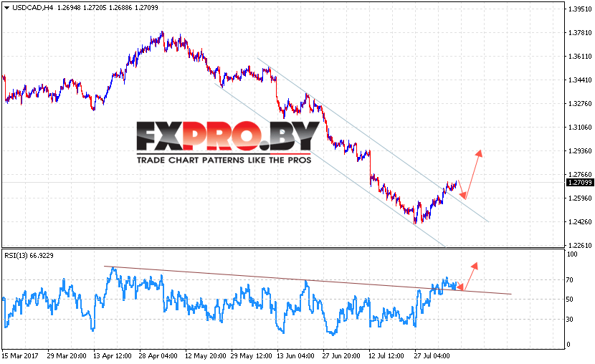Click price scale value 1.25960

click(580, 198)
